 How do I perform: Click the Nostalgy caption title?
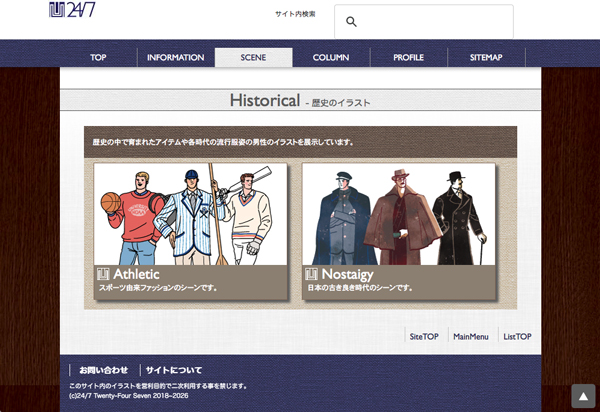(x=347, y=274)
